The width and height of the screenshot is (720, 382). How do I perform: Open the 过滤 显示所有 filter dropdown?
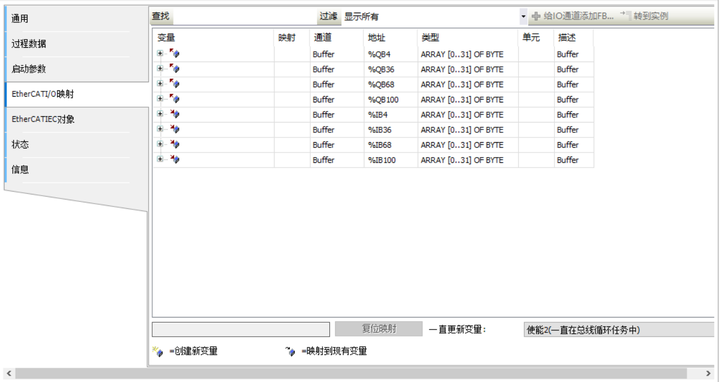point(523,17)
